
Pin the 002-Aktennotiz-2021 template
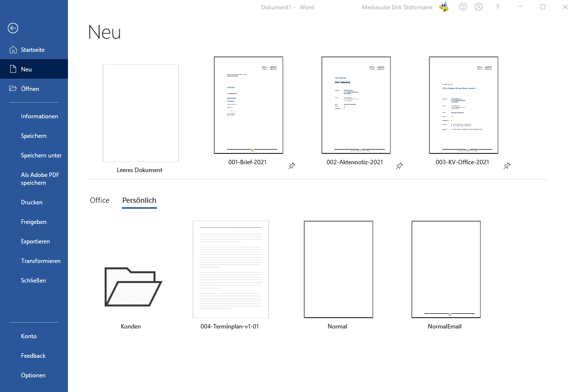pyautogui.click(x=399, y=166)
